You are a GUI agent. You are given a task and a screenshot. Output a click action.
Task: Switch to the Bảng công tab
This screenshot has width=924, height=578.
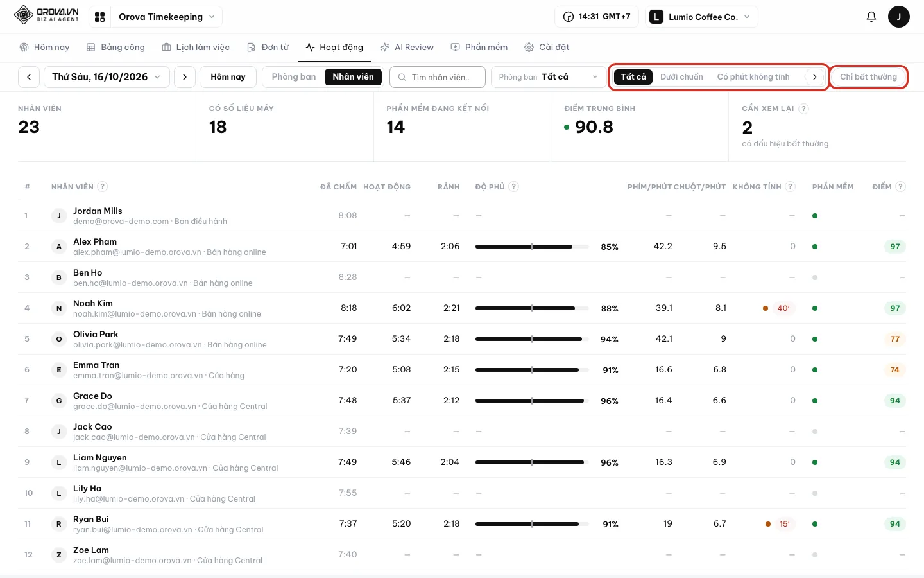point(116,48)
